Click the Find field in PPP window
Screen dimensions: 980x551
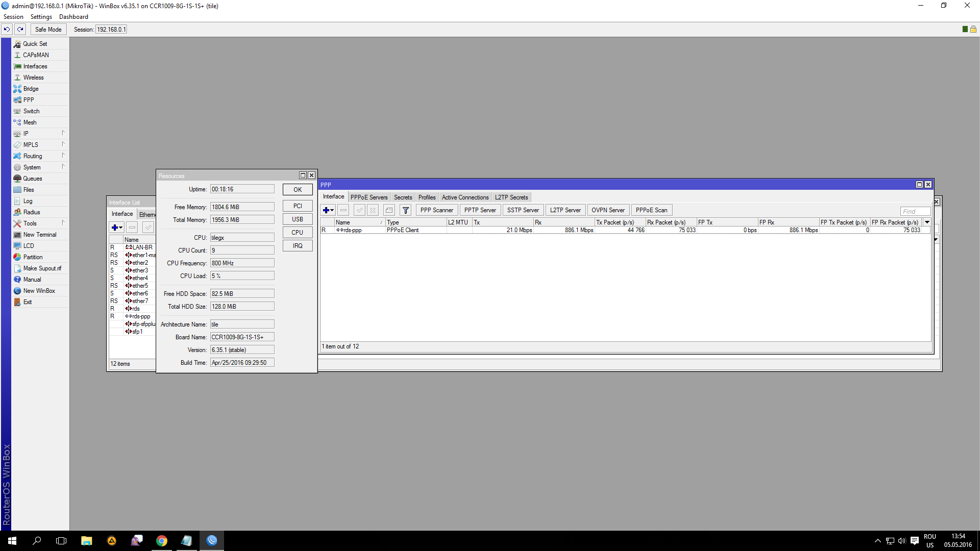pos(916,211)
